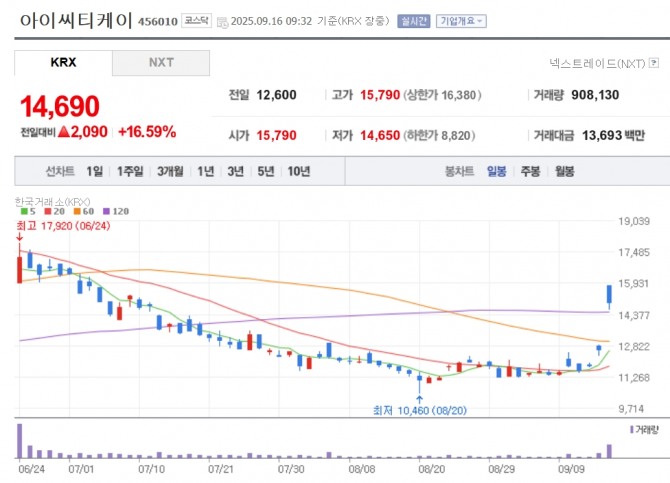This screenshot has width=670, height=483.
Task: Click the 아이씨티케이 stock title
Action: coord(76,20)
